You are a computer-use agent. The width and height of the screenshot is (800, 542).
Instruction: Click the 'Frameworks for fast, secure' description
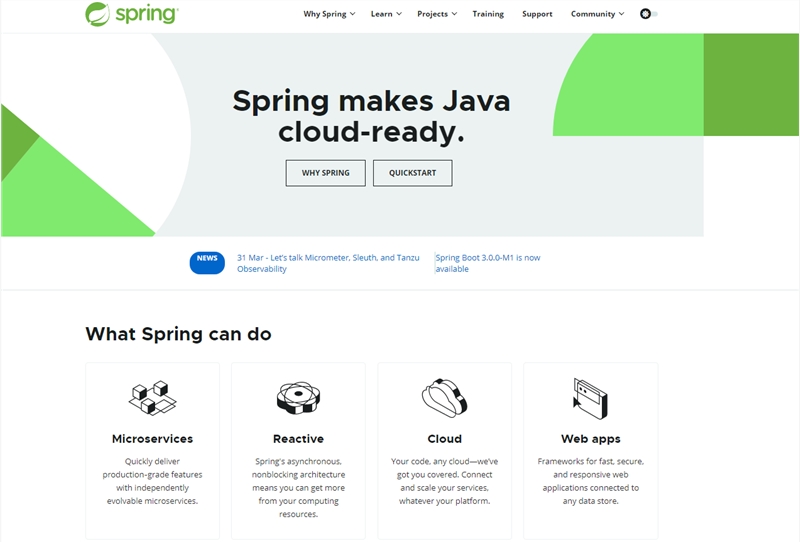[x=590, y=481]
